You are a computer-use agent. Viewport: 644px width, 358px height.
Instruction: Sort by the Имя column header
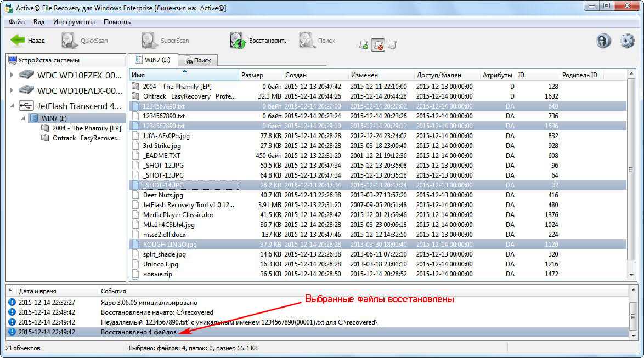(x=184, y=75)
